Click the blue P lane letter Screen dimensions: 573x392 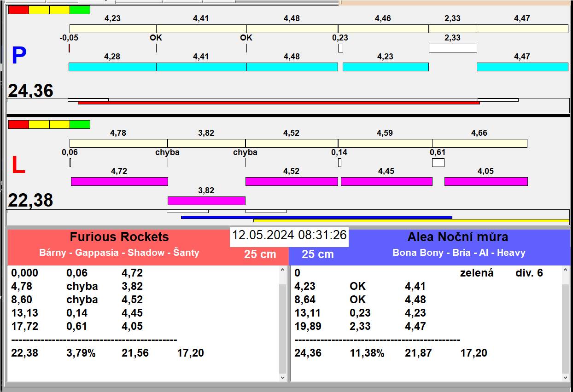[x=19, y=56]
